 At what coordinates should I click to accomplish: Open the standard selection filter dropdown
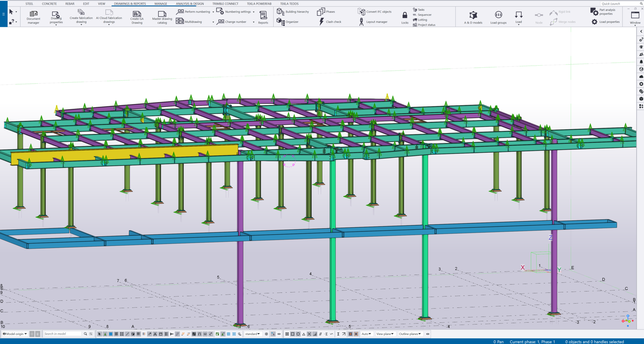[x=252, y=334]
